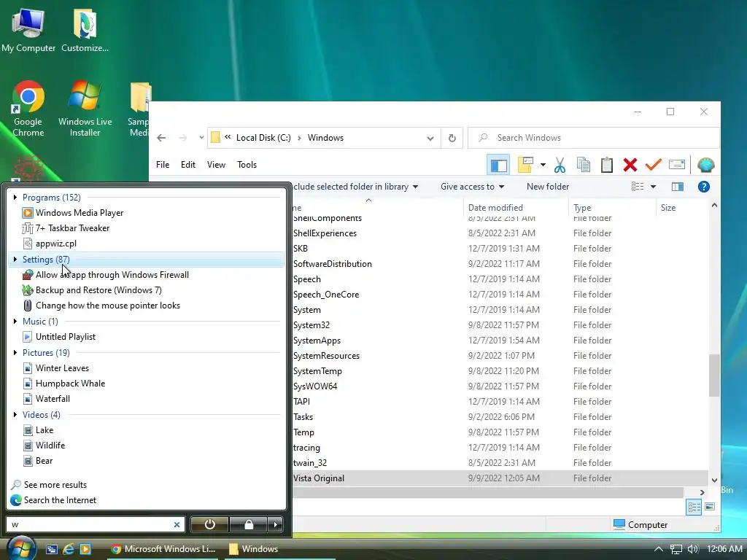Screen dimensions: 747x560
Task: Collapse the Settings (87) group
Action: (x=15, y=259)
